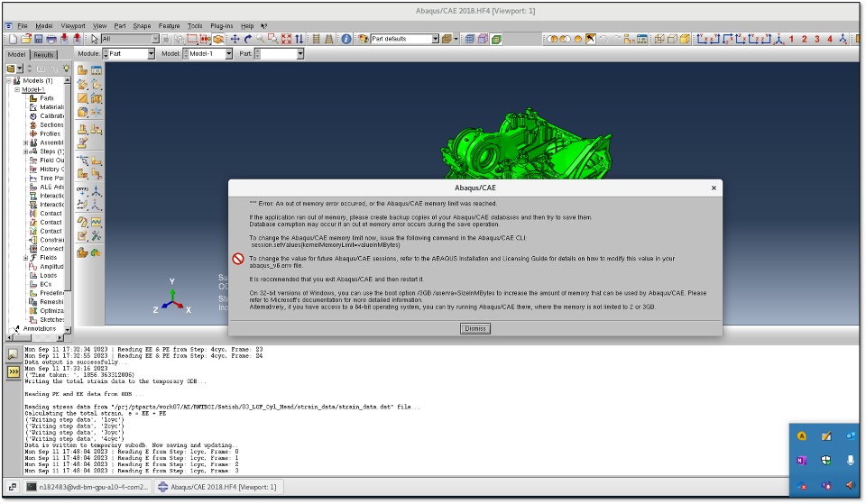Screen dimensions: 866x504
Task: Select Sections in the model tree
Action: point(52,124)
